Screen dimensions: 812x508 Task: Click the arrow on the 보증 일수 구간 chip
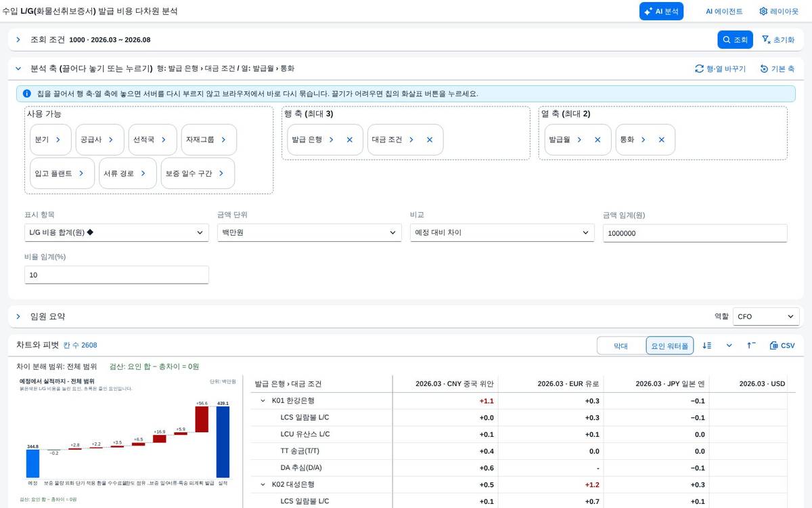tap(221, 173)
